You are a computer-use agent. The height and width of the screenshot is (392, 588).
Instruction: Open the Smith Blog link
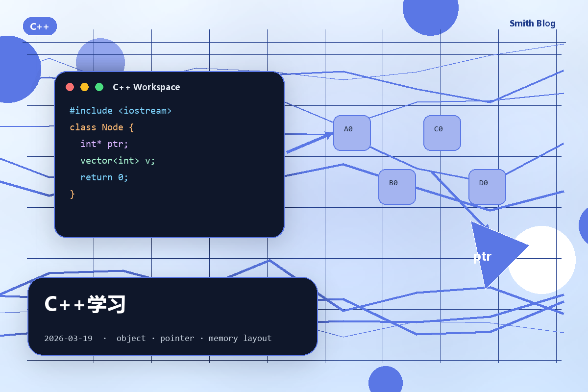533,24
